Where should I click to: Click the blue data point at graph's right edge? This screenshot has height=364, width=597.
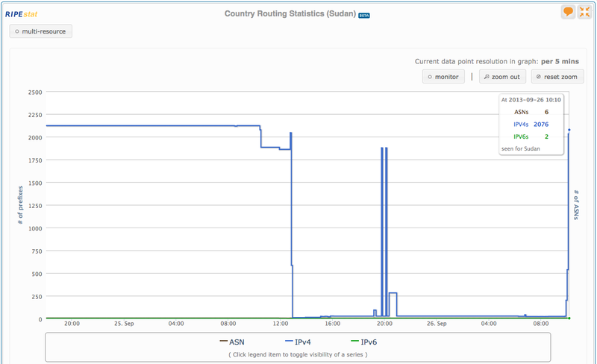pyautogui.click(x=569, y=130)
